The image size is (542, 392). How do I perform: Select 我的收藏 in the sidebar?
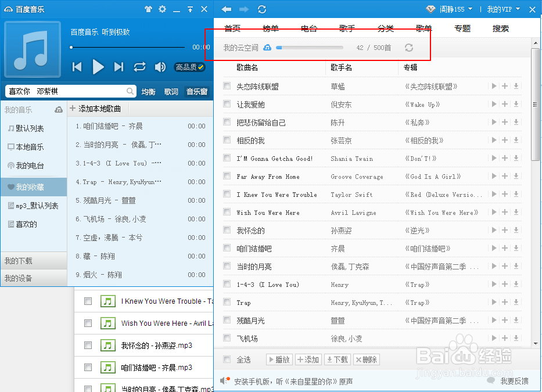(x=34, y=187)
